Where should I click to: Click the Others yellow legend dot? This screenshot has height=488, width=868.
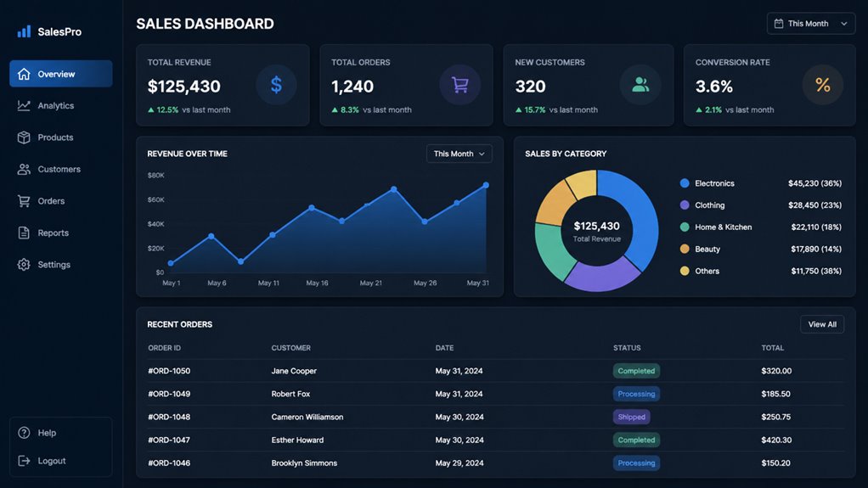coord(685,271)
